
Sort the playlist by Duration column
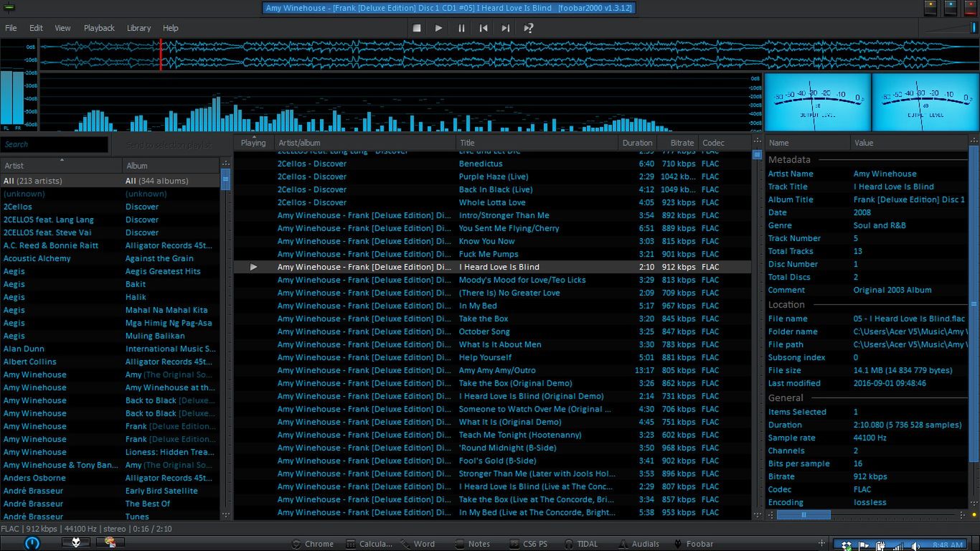[637, 143]
